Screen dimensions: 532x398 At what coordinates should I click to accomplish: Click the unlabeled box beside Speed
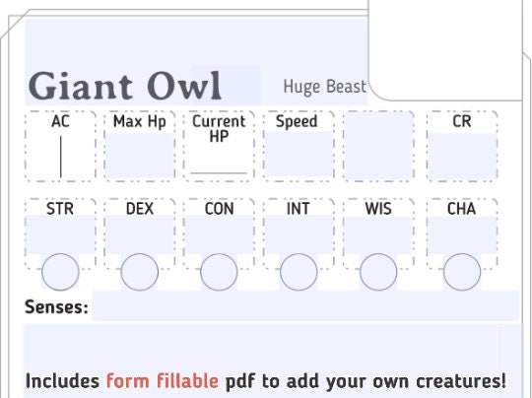[378, 146]
